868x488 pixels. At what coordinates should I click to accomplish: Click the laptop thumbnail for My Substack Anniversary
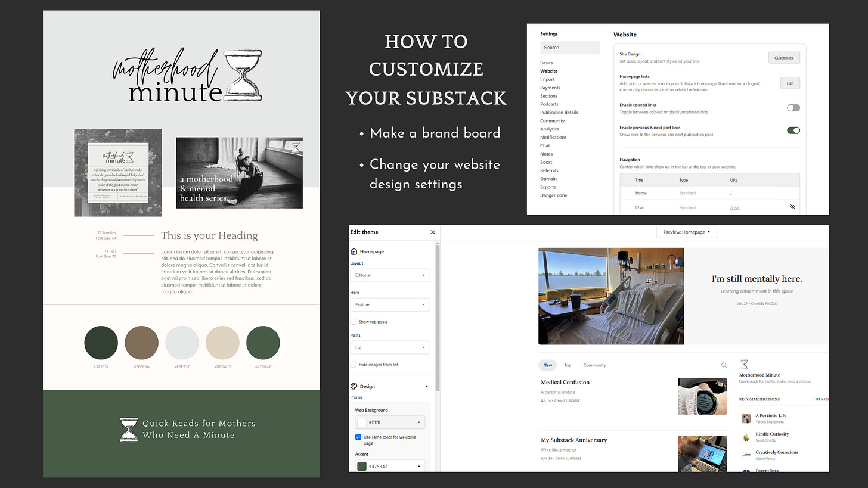pyautogui.click(x=703, y=453)
